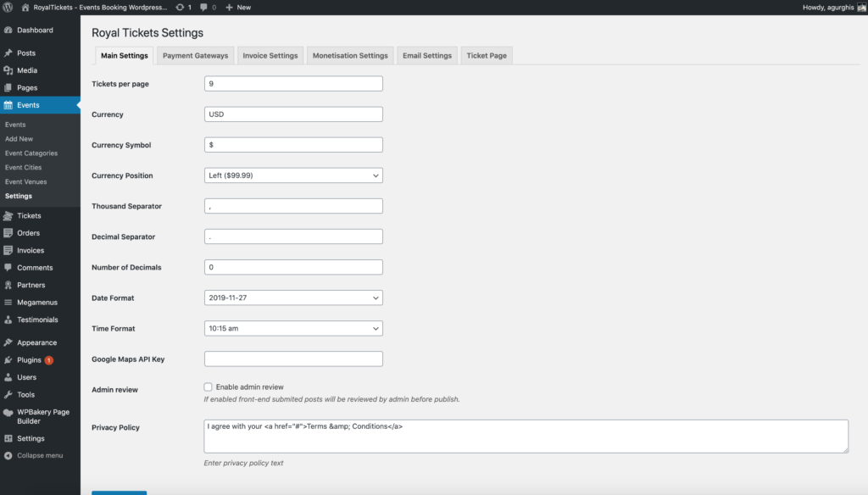The height and width of the screenshot is (495, 868).
Task: Open Add New under Events
Action: coord(19,139)
